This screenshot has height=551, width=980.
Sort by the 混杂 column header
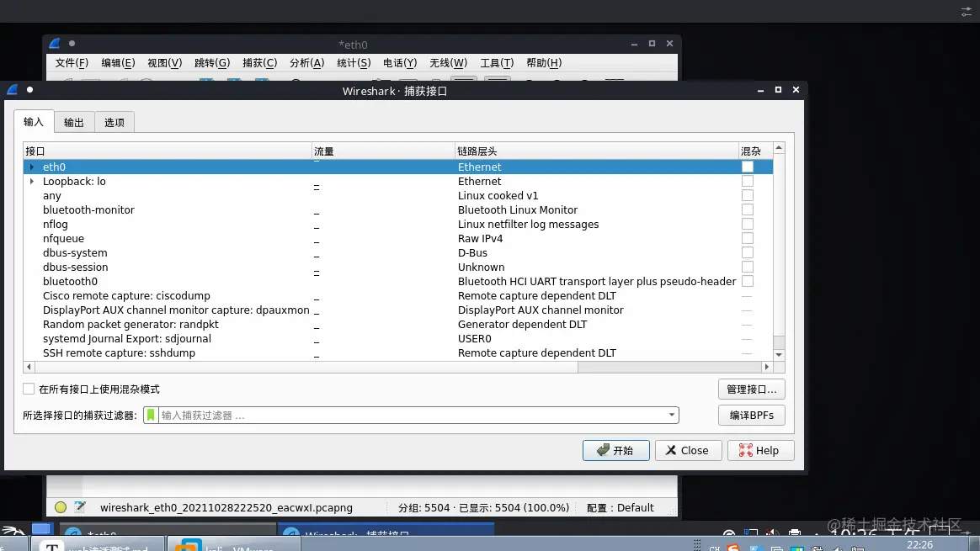tap(755, 151)
